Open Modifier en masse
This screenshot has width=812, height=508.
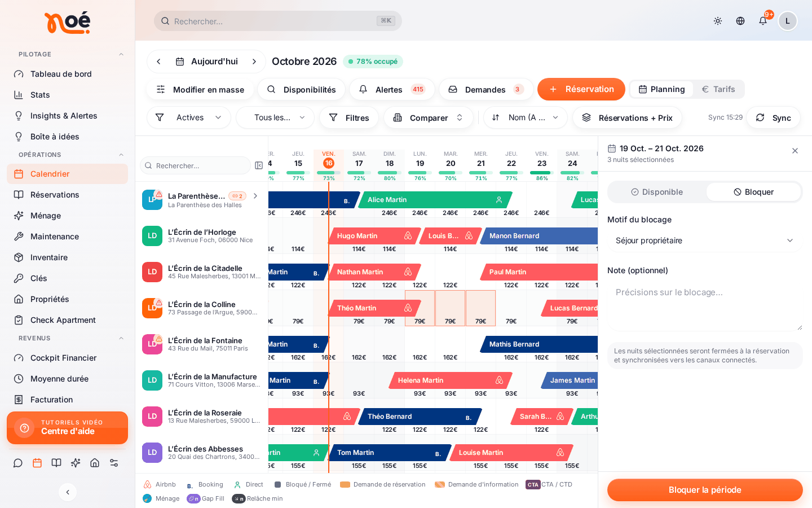(x=200, y=89)
